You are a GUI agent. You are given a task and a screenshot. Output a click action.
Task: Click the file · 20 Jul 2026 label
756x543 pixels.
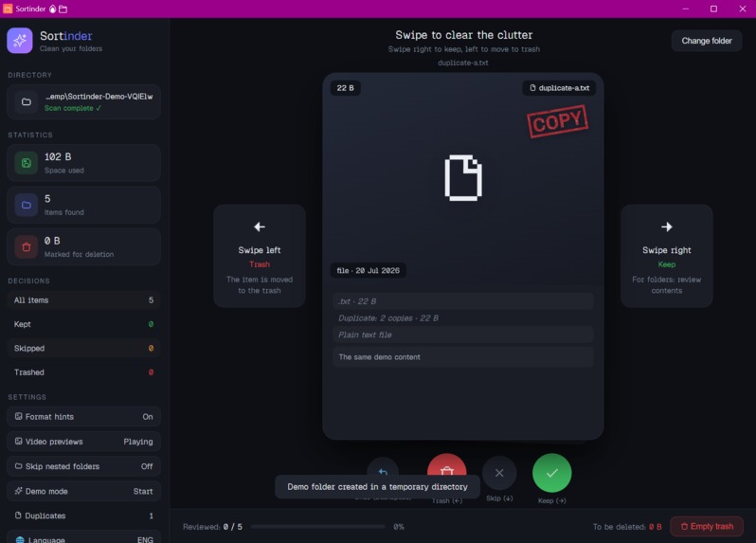click(x=369, y=270)
